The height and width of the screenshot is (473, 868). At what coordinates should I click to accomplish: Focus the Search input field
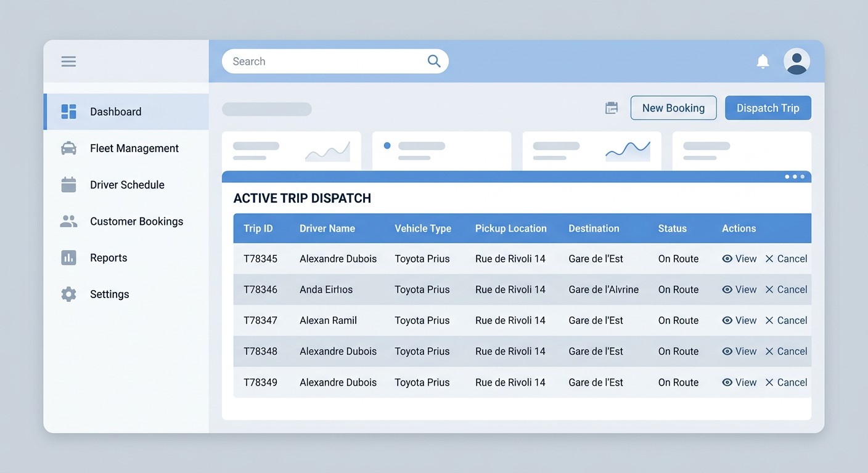point(335,61)
